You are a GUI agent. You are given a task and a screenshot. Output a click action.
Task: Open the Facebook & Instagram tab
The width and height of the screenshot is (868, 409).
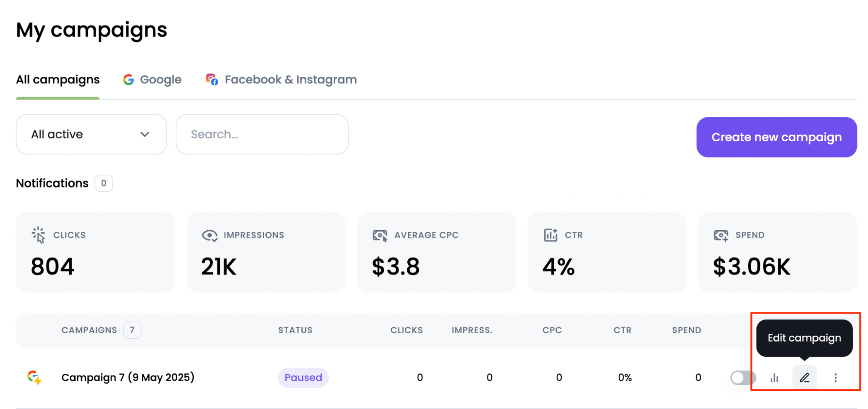tap(280, 79)
